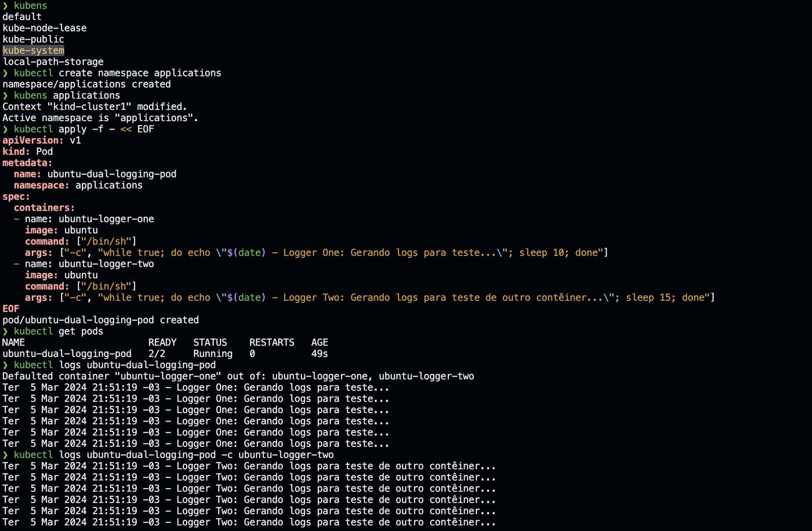Click the kube-node-lease namespace line

pyautogui.click(x=44, y=28)
